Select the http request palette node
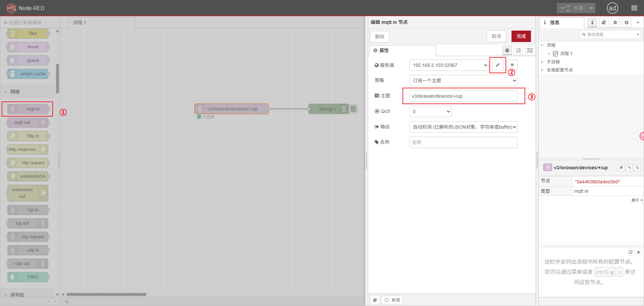The image size is (644, 306). [x=28, y=163]
